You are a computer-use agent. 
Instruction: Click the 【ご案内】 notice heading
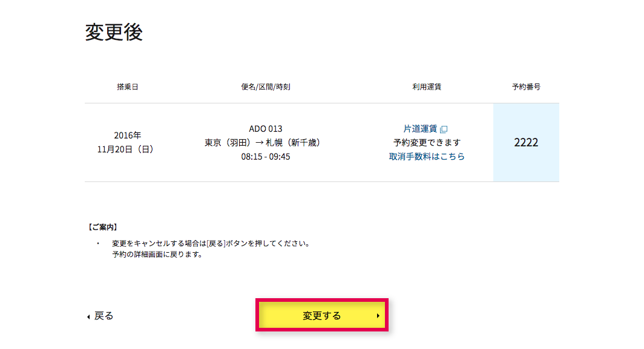point(103,227)
